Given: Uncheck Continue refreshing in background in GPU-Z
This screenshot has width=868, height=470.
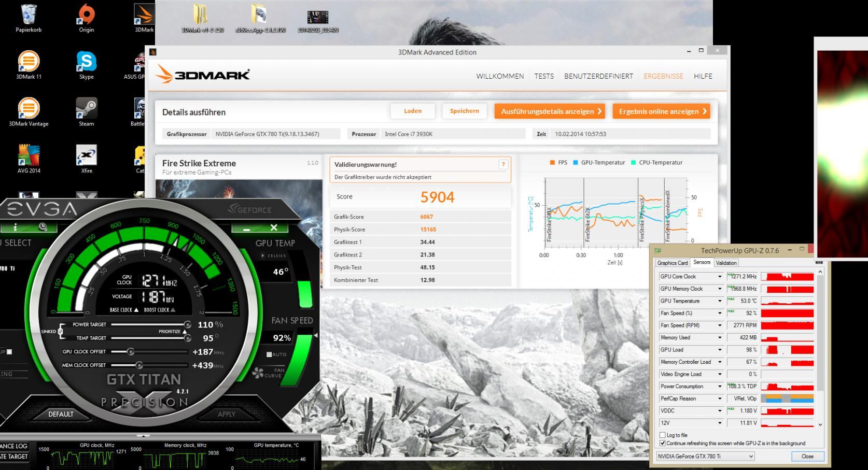Looking at the screenshot, I should [x=663, y=444].
